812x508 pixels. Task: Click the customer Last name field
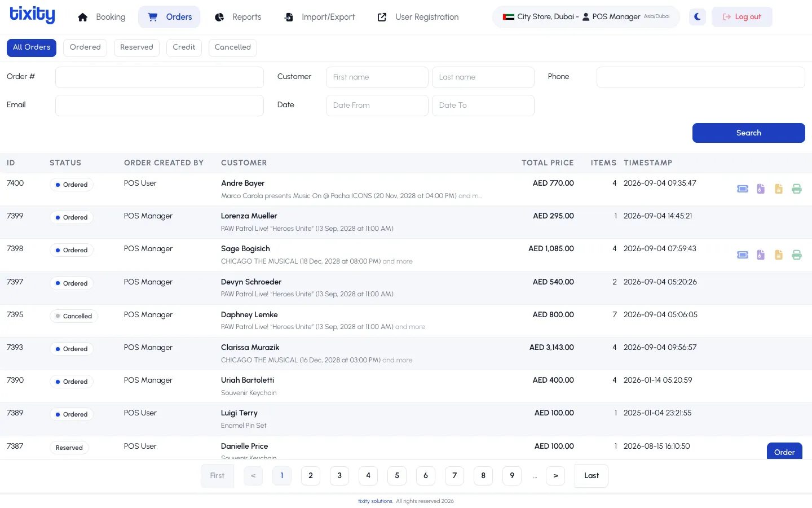(x=483, y=77)
